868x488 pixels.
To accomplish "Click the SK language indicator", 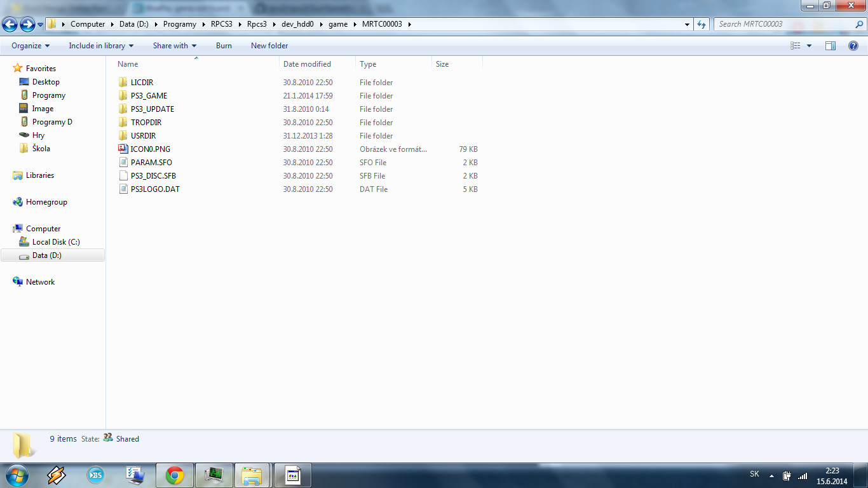I will (x=754, y=474).
